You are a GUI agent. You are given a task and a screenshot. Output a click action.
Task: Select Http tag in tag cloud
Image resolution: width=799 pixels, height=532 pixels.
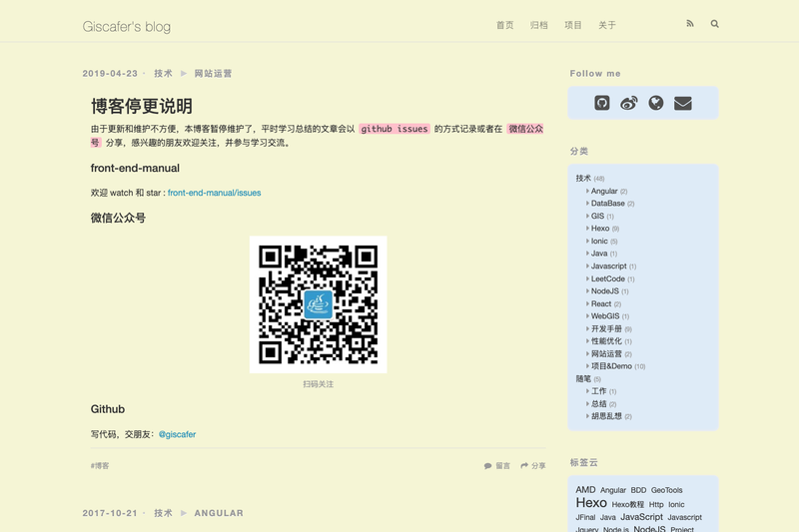(x=656, y=504)
